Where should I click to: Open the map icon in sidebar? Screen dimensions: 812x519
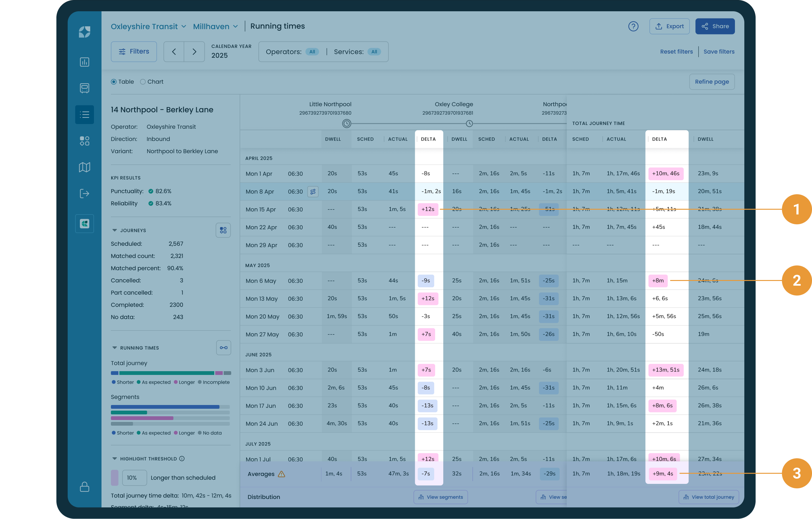coord(84,167)
